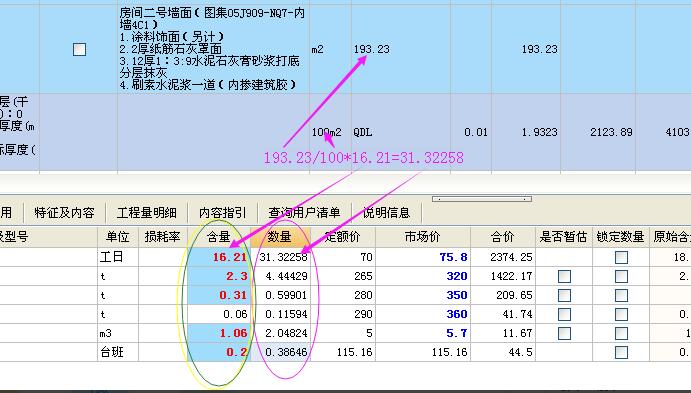Open the 说明信息 tab
The image size is (691, 393).
(x=386, y=213)
